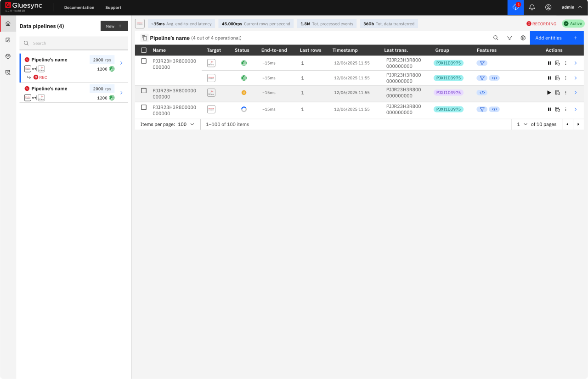Open the Support menu
This screenshot has width=588, height=379.
tap(113, 8)
